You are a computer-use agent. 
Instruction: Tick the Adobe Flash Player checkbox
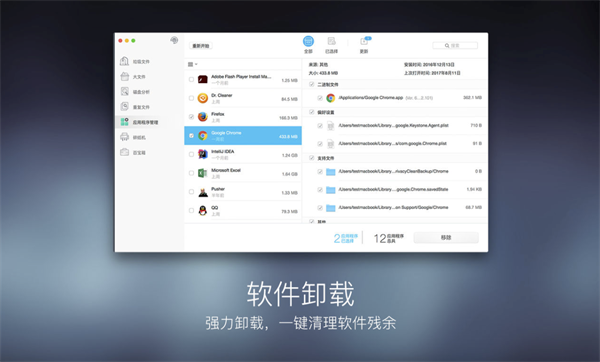[x=191, y=80]
